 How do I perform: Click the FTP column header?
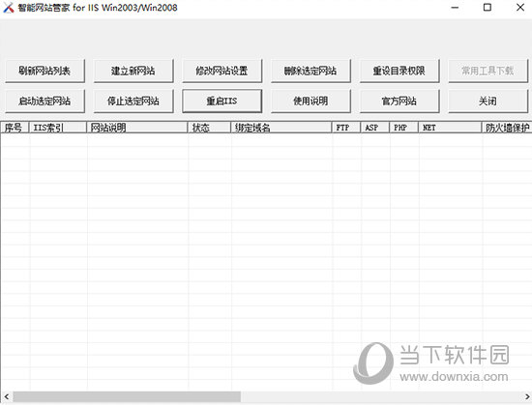346,128
